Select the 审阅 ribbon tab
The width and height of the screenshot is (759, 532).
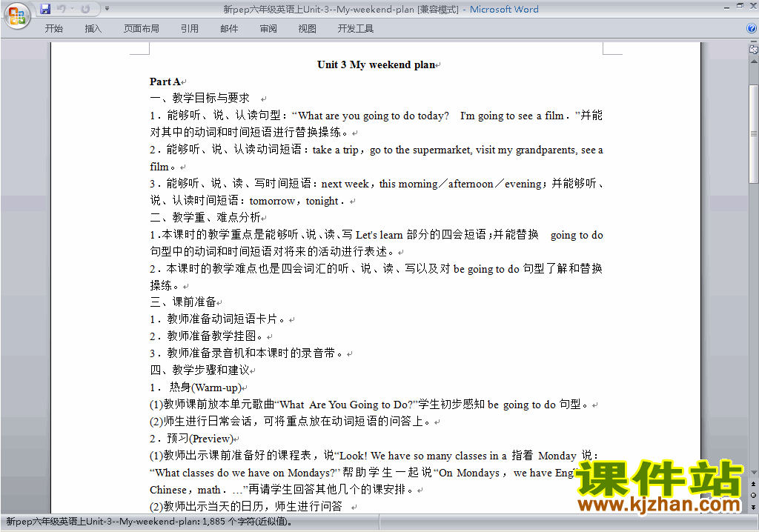[x=268, y=29]
